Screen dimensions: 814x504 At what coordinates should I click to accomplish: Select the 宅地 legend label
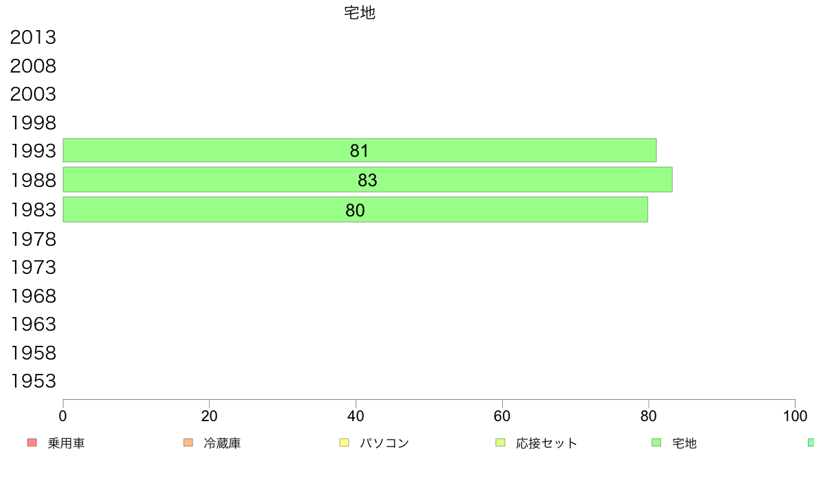click(x=684, y=443)
